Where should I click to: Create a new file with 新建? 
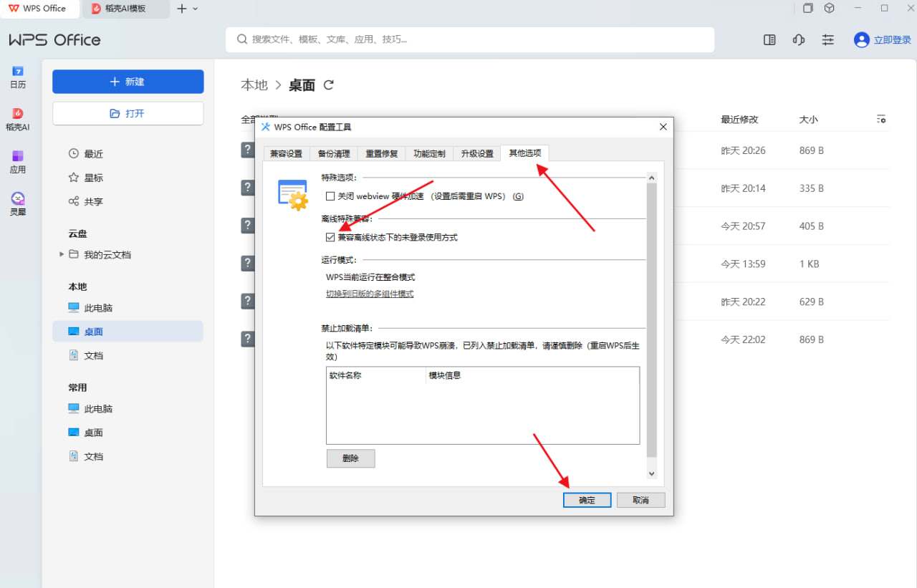pyautogui.click(x=128, y=82)
